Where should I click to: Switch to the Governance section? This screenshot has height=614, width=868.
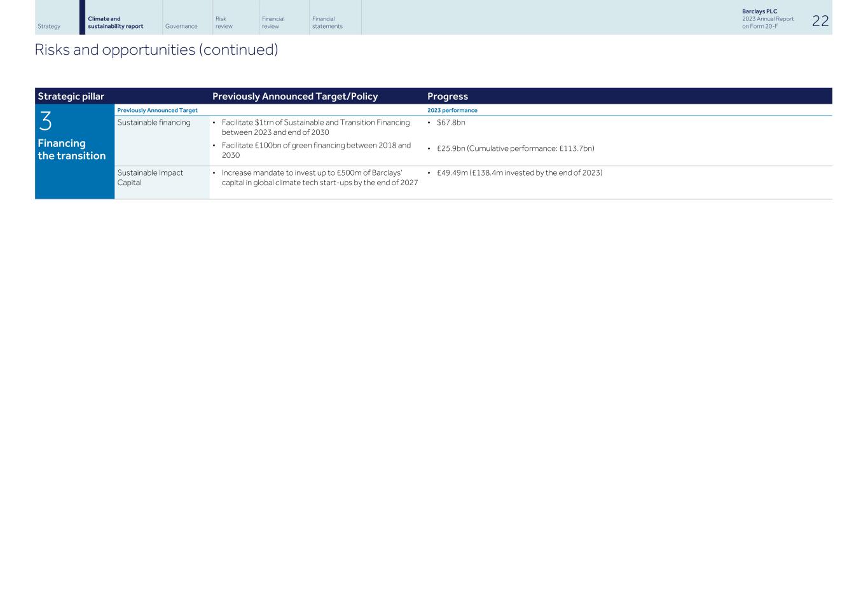[181, 26]
